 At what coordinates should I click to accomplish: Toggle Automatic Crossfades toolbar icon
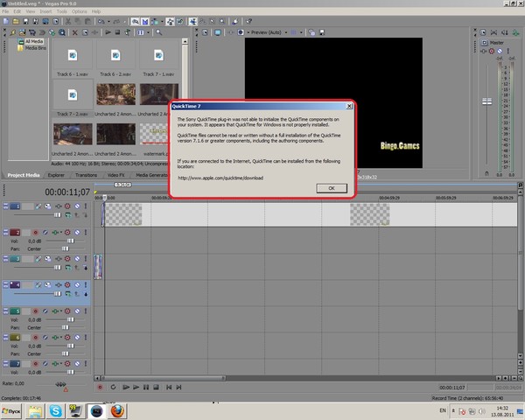pyautogui.click(x=144, y=21)
